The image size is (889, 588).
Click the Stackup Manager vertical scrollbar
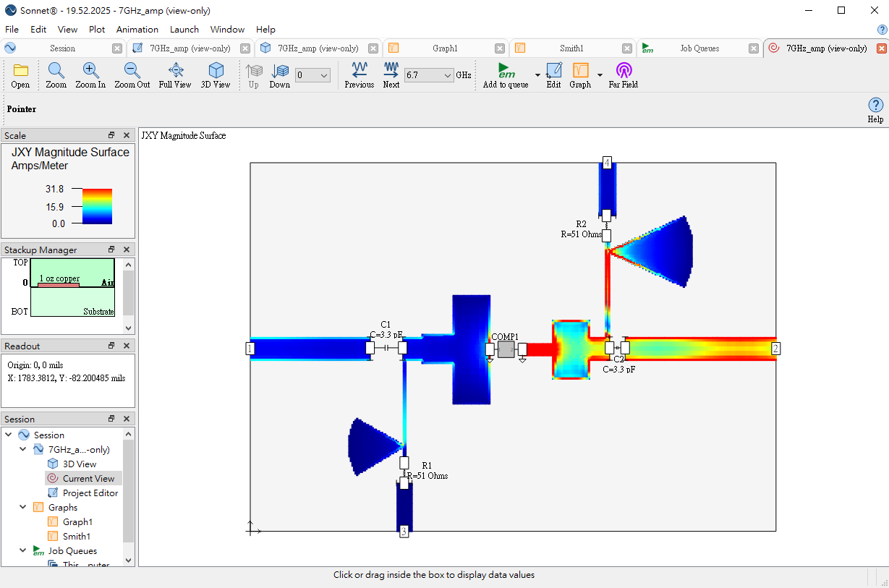click(x=129, y=296)
